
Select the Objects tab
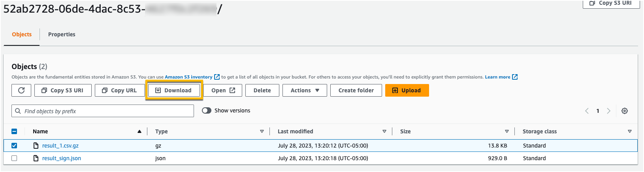tap(22, 34)
